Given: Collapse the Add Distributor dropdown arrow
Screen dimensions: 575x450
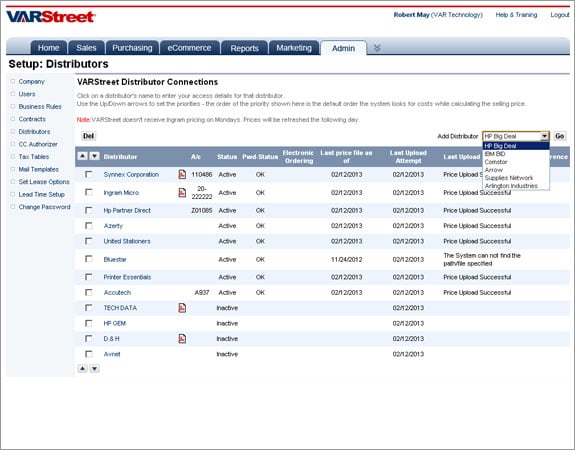Looking at the screenshot, I should (544, 136).
